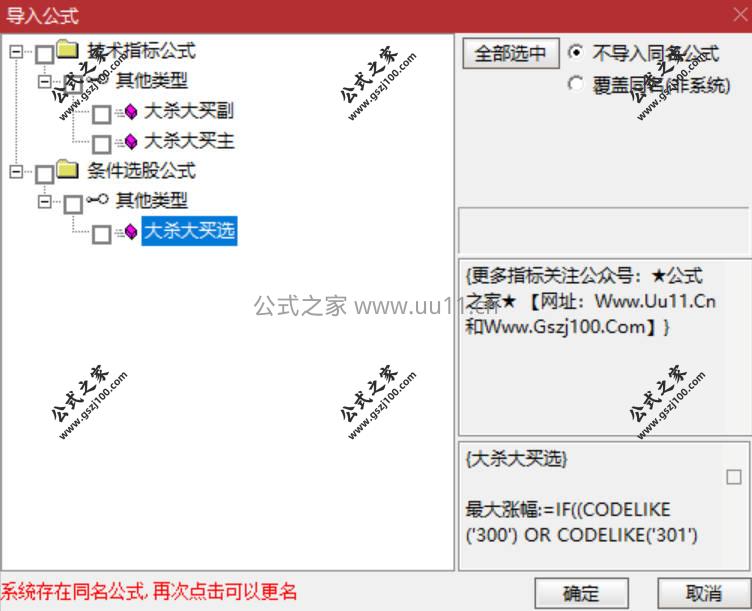Click the purple formula icon of 大杀大买主

[x=131, y=141]
